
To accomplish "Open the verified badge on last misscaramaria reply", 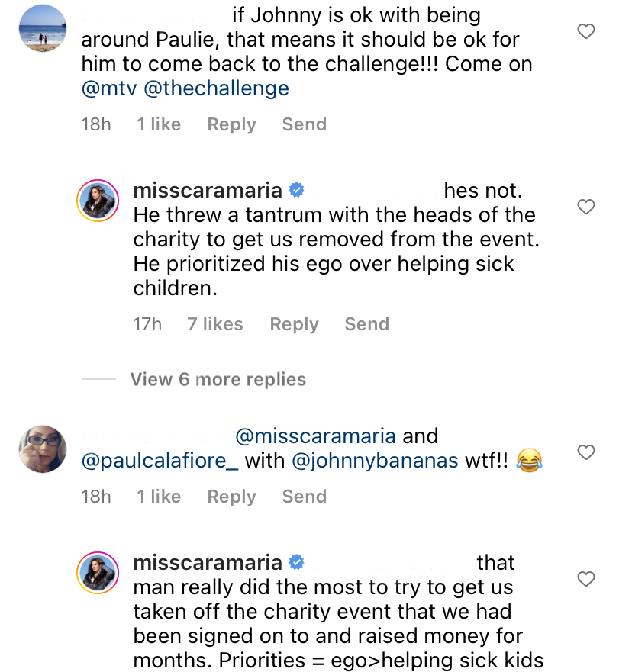I will pyautogui.click(x=296, y=562).
